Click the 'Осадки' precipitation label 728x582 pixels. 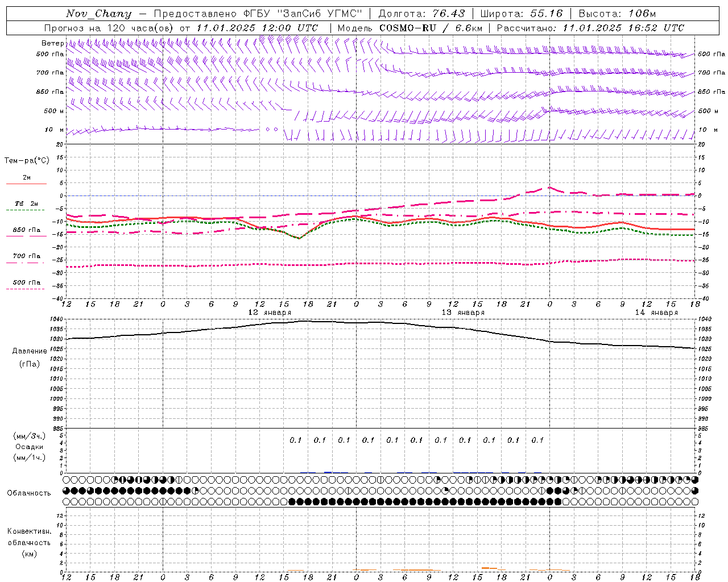coord(30,447)
